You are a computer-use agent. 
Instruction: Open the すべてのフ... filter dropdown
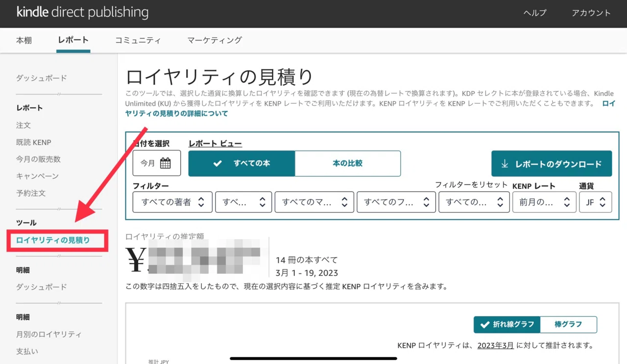(396, 202)
